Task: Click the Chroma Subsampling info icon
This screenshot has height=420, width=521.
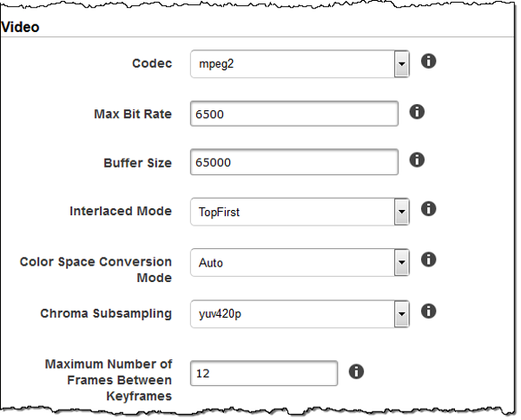Action: (428, 312)
